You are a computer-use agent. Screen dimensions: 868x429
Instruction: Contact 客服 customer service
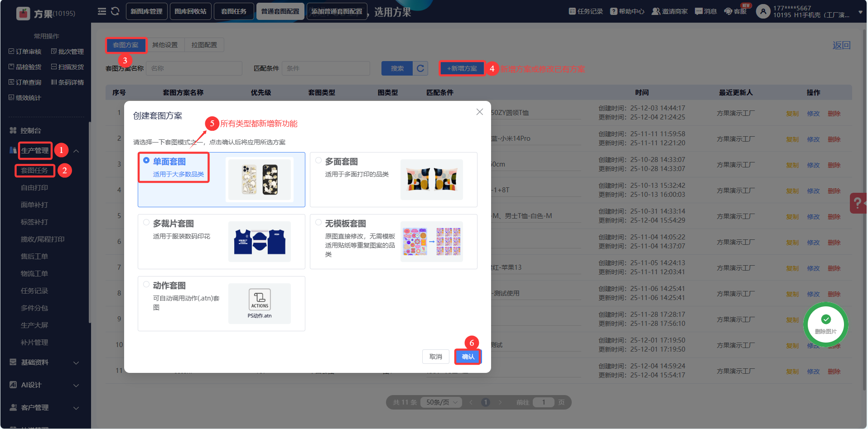point(735,11)
